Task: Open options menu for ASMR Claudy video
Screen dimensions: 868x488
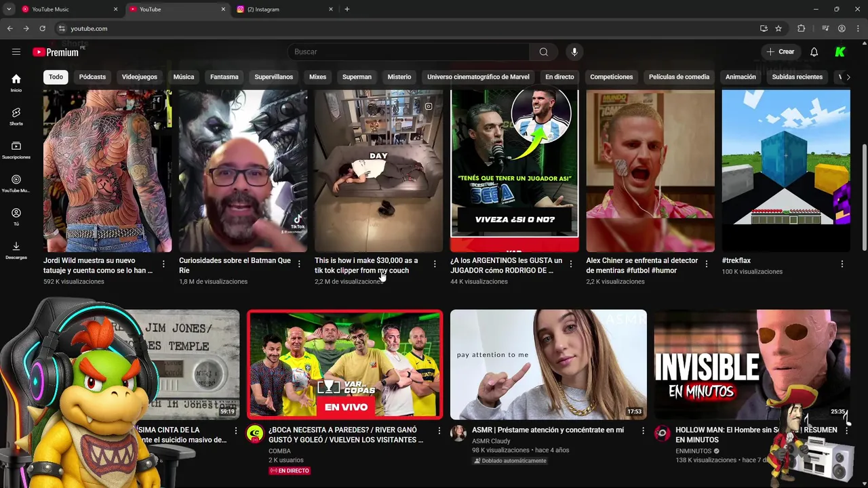Action: click(642, 431)
